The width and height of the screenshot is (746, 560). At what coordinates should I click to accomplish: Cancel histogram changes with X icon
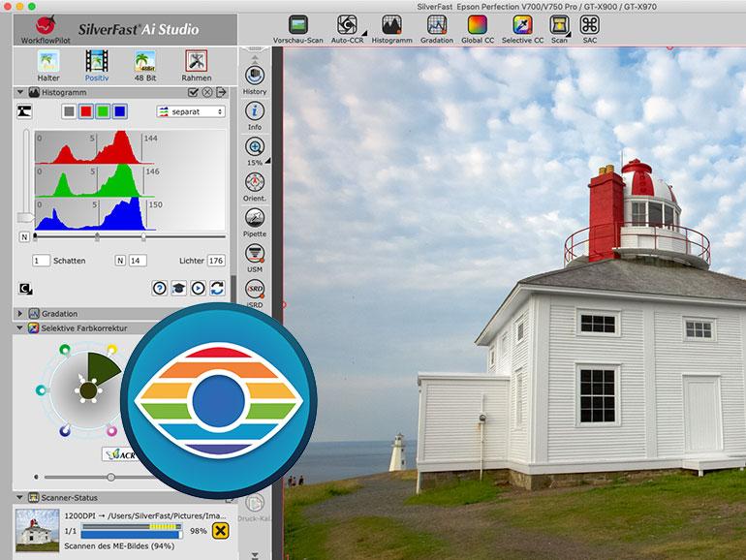click(x=207, y=92)
